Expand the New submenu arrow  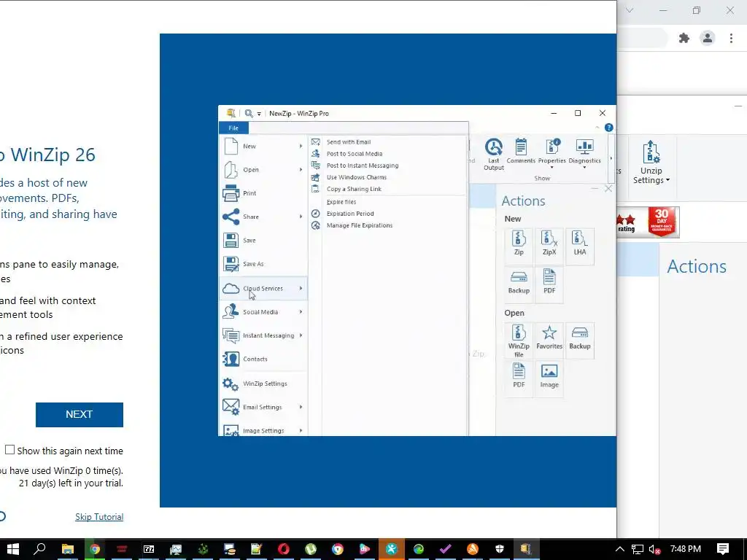click(x=301, y=146)
